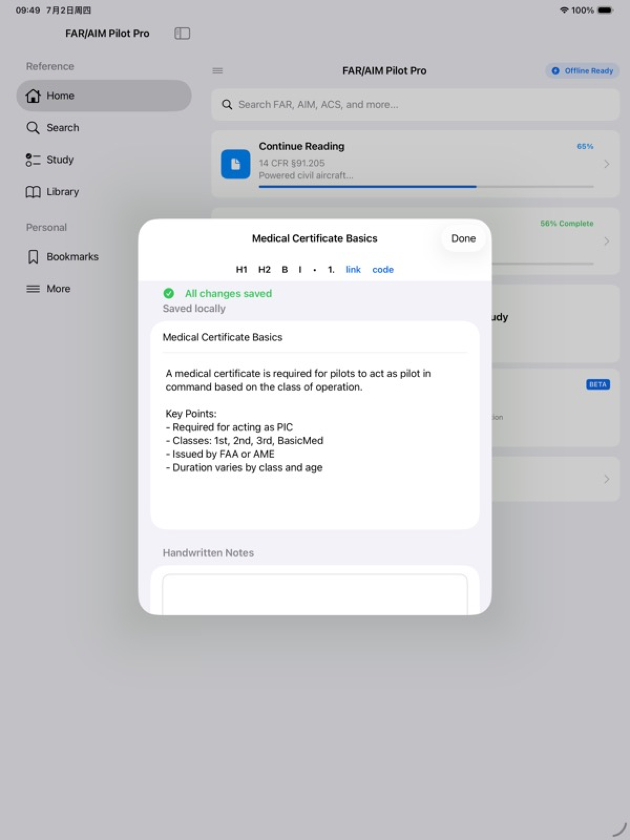The height and width of the screenshot is (840, 630).
Task: Click the 09:49 clock in status bar
Action: [x=28, y=10]
